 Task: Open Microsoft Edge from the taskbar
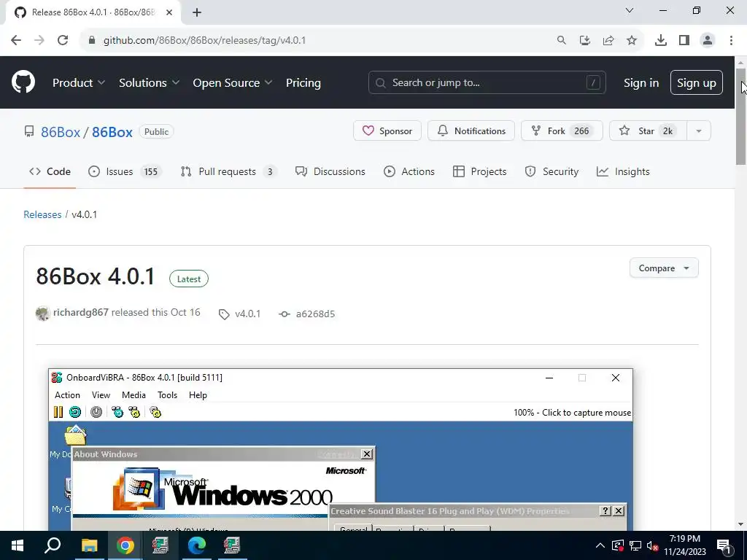coord(196,545)
